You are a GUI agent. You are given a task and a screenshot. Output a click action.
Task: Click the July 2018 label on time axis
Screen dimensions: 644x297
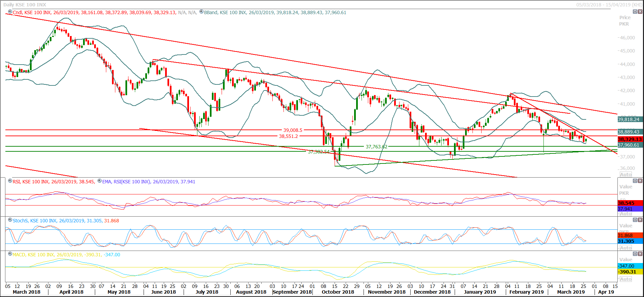207,292
